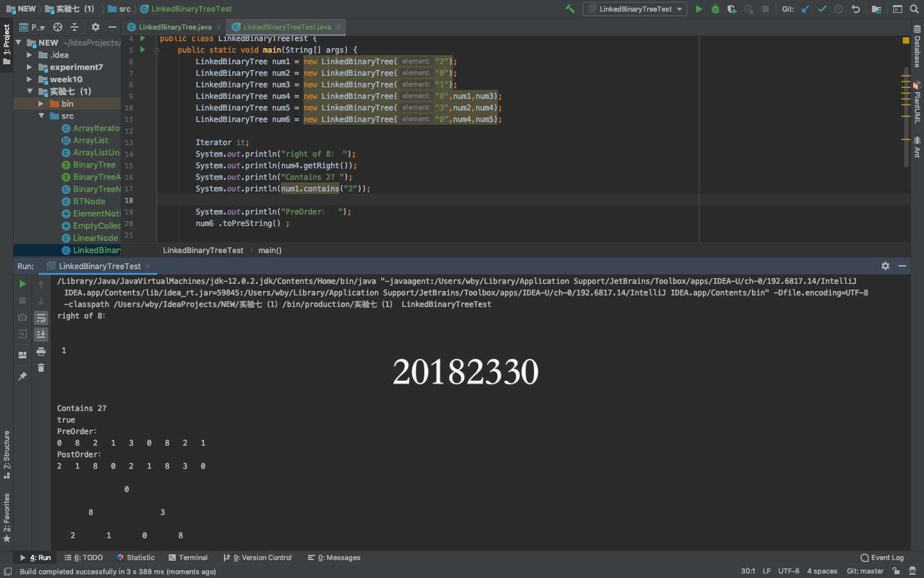Run with coverage from the top toolbar
The height and width of the screenshot is (578, 924).
point(732,9)
